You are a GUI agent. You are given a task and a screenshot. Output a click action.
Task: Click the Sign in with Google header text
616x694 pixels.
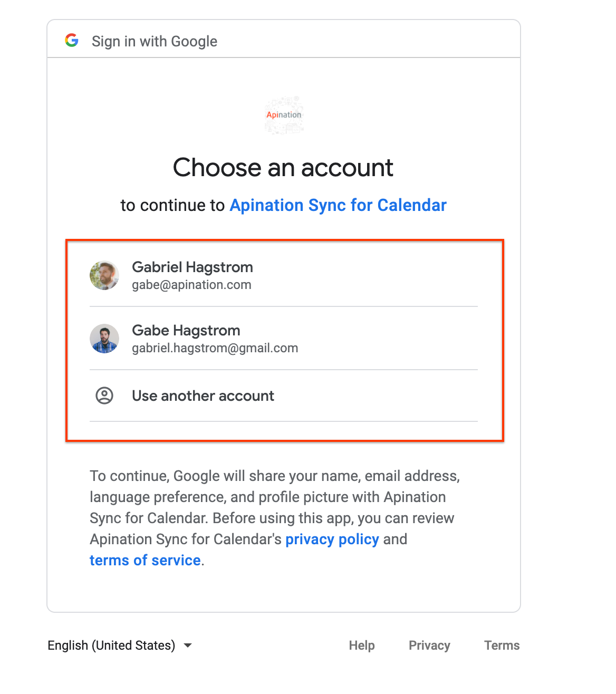(155, 41)
